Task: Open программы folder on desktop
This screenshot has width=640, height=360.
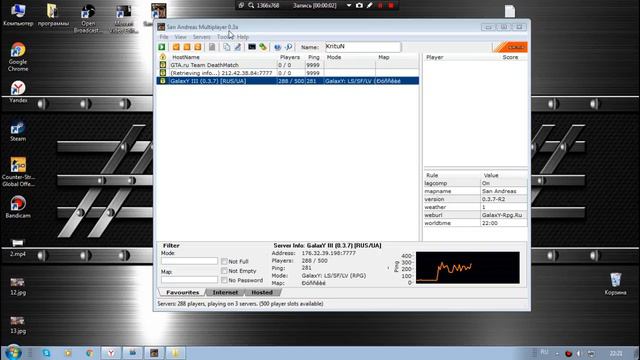Action: point(53,15)
